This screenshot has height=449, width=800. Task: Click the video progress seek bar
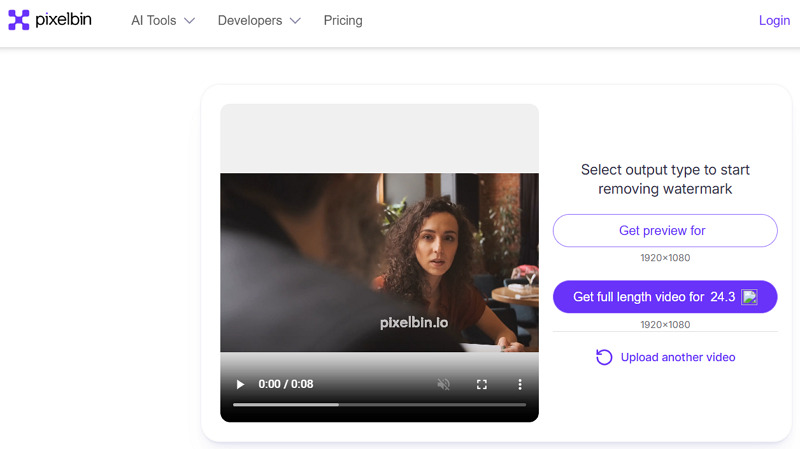[x=379, y=404]
